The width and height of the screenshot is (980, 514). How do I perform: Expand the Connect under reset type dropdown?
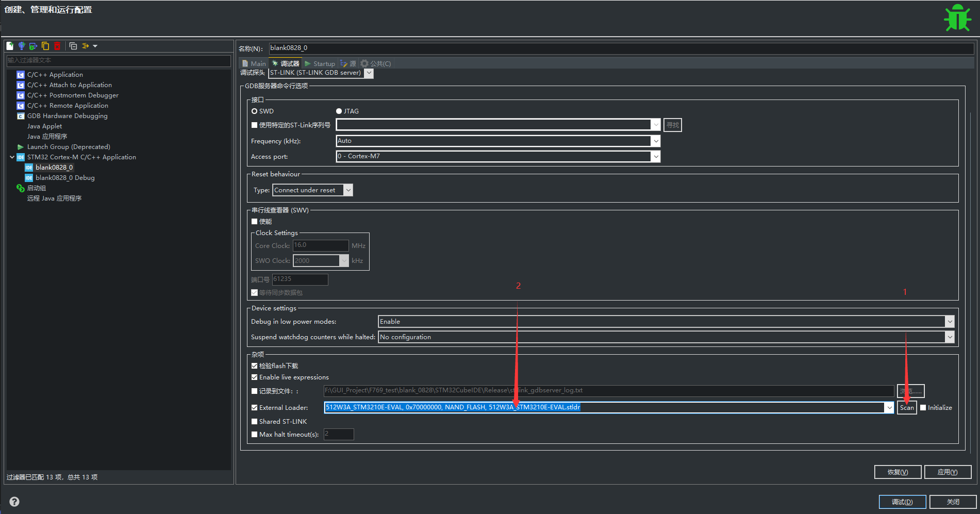pyautogui.click(x=348, y=190)
